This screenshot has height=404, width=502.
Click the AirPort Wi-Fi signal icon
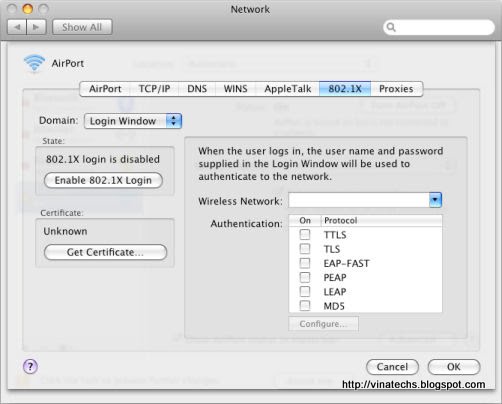34,63
